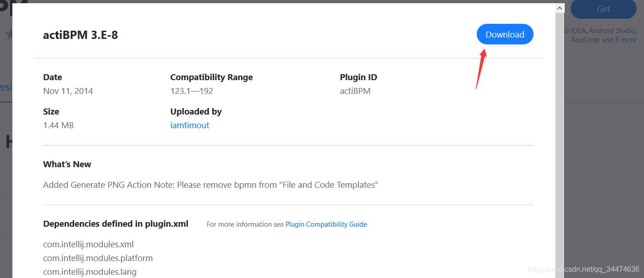Open the iamtimout uploader profile link
Viewport: 644px width, 278px height.
(190, 125)
